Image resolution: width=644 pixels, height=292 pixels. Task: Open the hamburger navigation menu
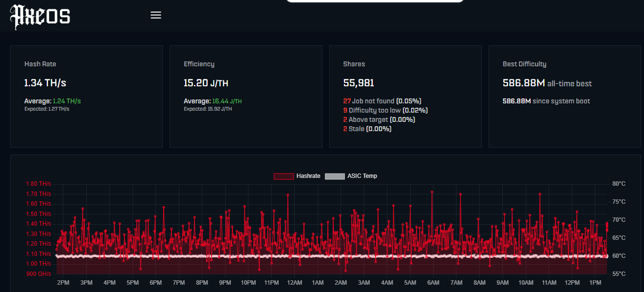click(x=155, y=15)
